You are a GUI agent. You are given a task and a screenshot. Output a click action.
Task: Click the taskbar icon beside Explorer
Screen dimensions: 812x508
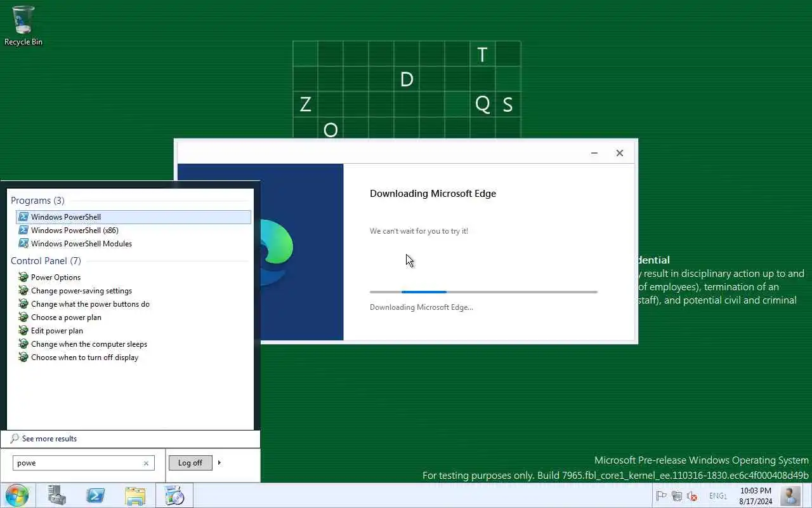coord(174,495)
